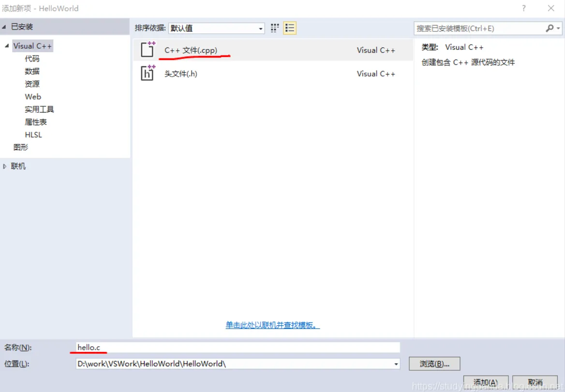The image size is (565, 392).
Task: Select the 图形 category
Action: point(20,147)
